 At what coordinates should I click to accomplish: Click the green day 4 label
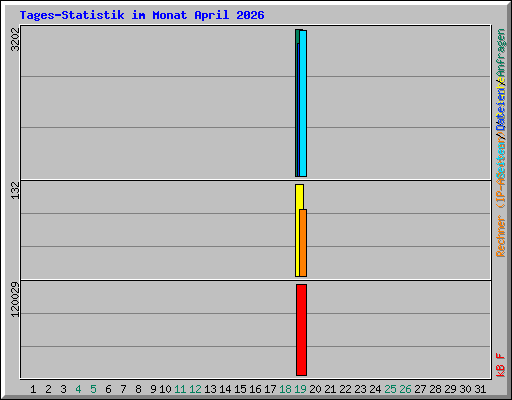[x=78, y=389]
